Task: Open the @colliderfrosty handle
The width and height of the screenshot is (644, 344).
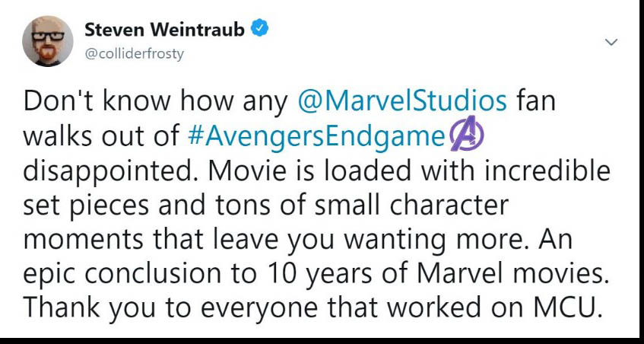Action: coord(134,53)
